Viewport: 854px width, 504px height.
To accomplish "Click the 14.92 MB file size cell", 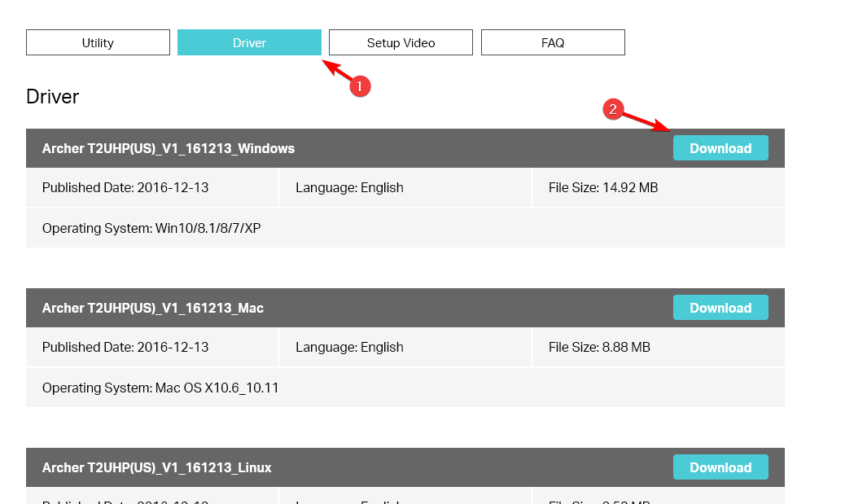I will click(603, 187).
